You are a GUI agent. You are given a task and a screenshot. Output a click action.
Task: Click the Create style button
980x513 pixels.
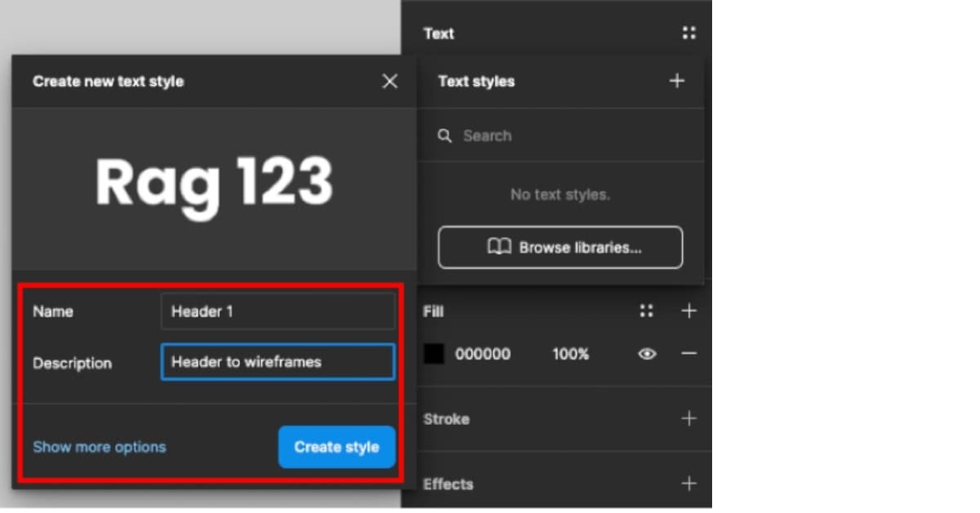336,447
